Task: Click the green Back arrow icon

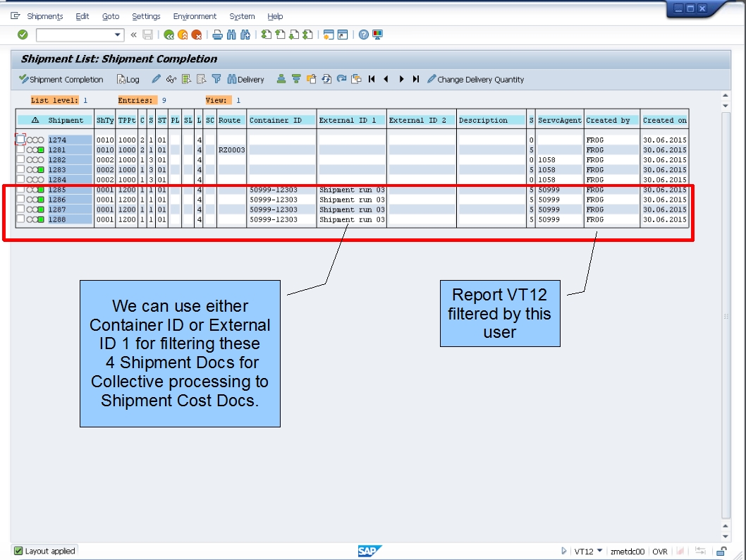Action: [x=169, y=35]
